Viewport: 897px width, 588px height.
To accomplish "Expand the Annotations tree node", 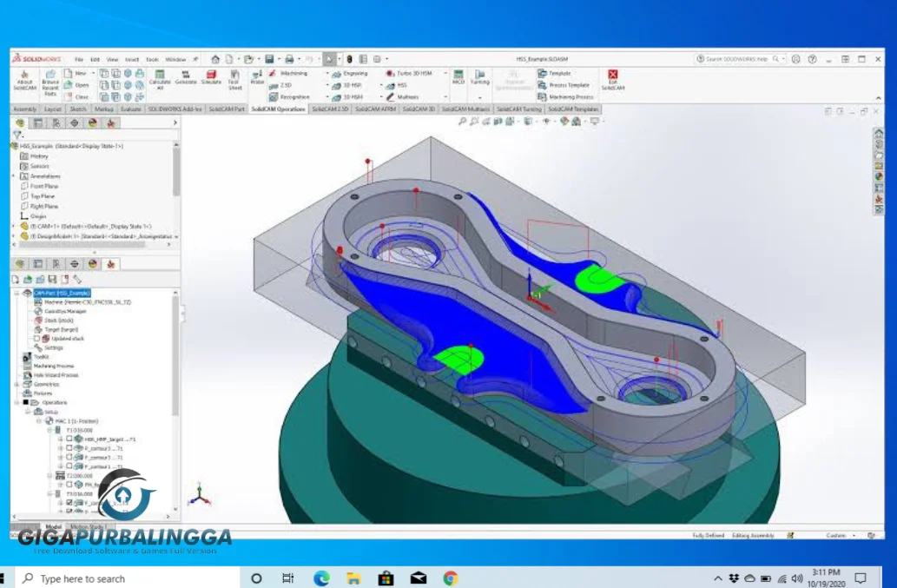I will 14,176.
